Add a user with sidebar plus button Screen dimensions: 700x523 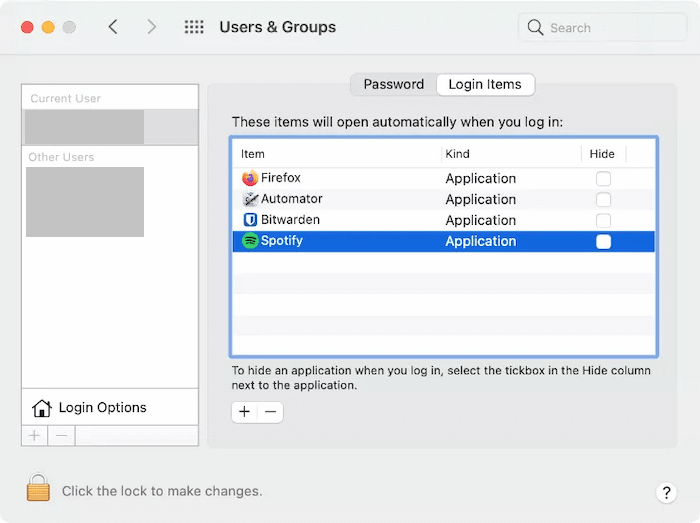click(x=34, y=436)
